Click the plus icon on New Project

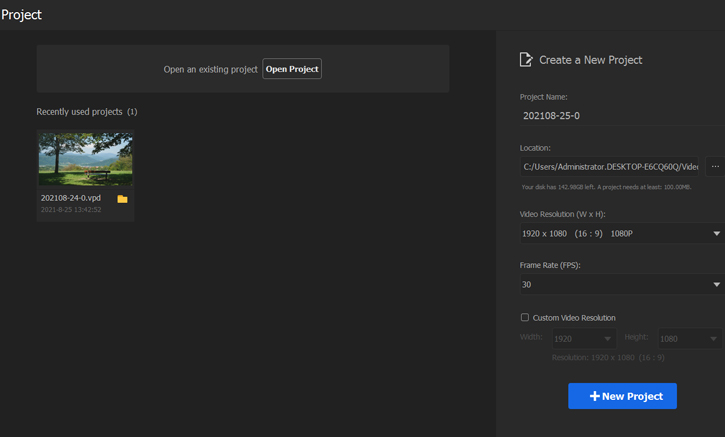pyautogui.click(x=594, y=396)
